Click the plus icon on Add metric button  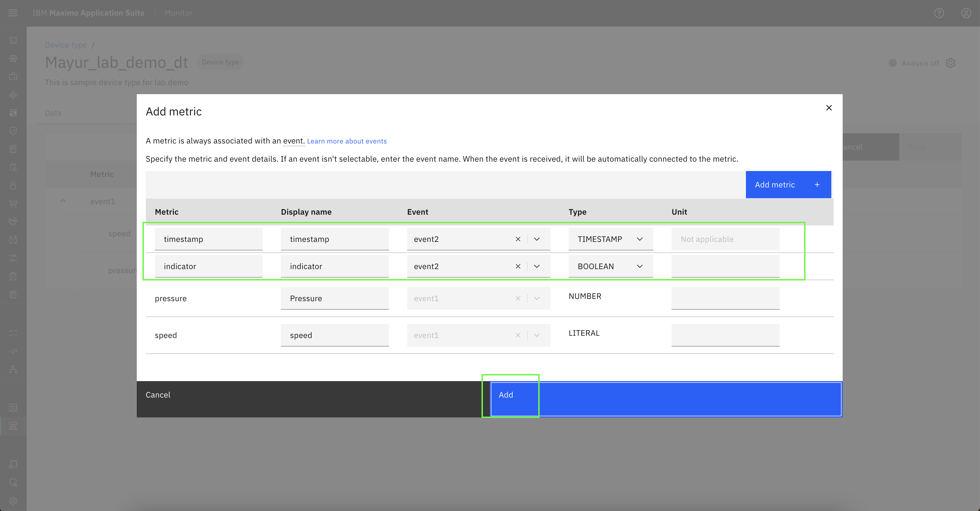(817, 185)
